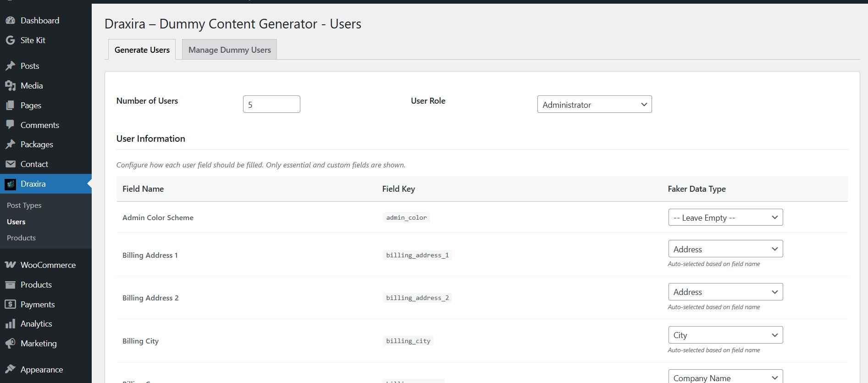Click the Marketing megaphone icon
Screen dimensions: 868x383
click(x=10, y=344)
